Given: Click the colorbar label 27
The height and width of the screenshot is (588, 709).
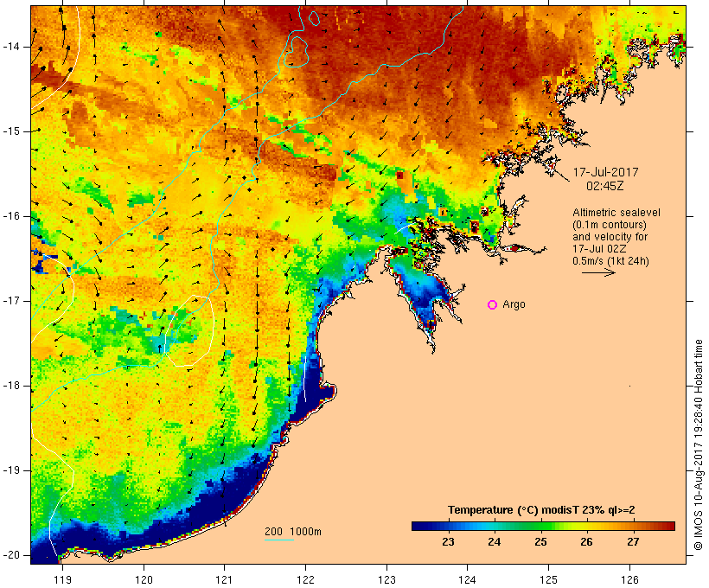Looking at the screenshot, I should pyautogui.click(x=633, y=542).
